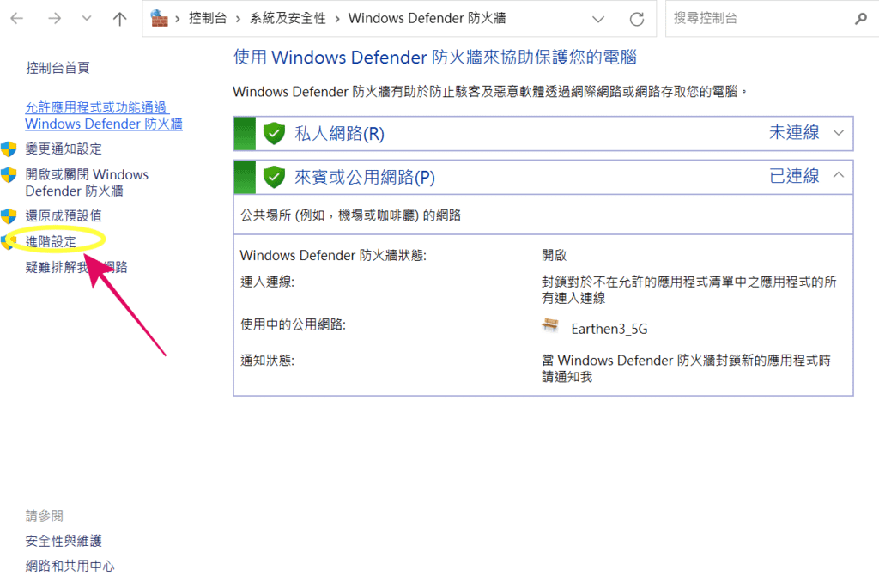Open 進階設定

[x=51, y=241]
